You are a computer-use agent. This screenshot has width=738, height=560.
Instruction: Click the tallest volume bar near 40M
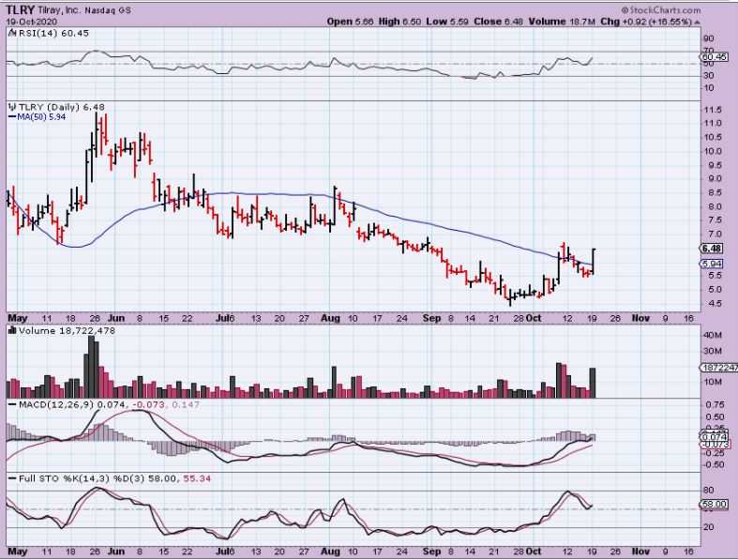click(91, 367)
